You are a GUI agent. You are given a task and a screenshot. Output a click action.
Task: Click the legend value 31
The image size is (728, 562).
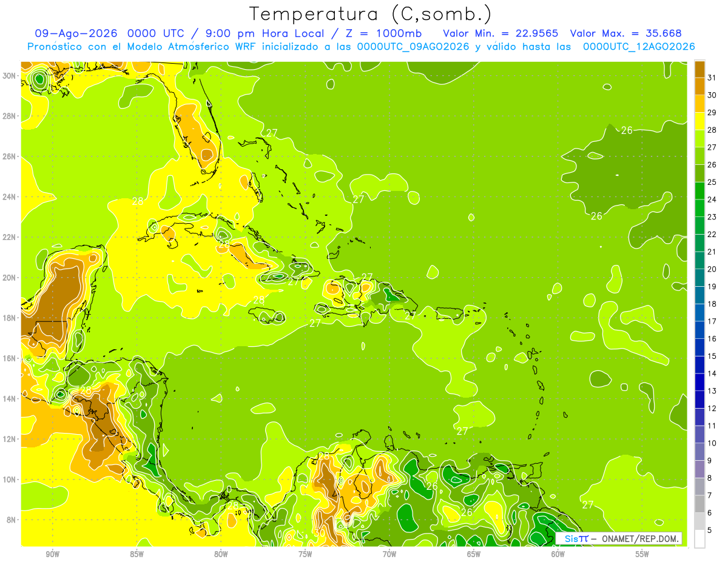(x=712, y=78)
